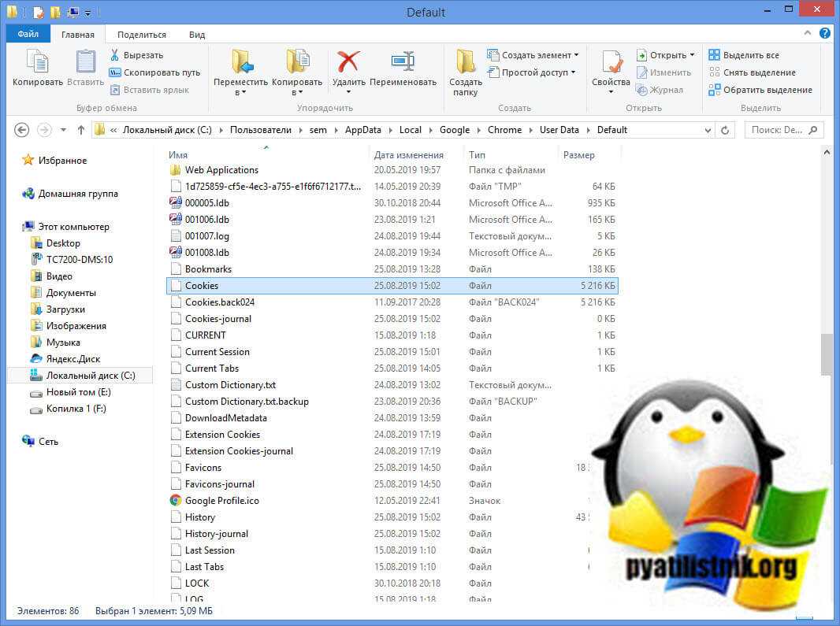Open the Вид ribbon tab
The image size is (840, 626).
coord(197,35)
